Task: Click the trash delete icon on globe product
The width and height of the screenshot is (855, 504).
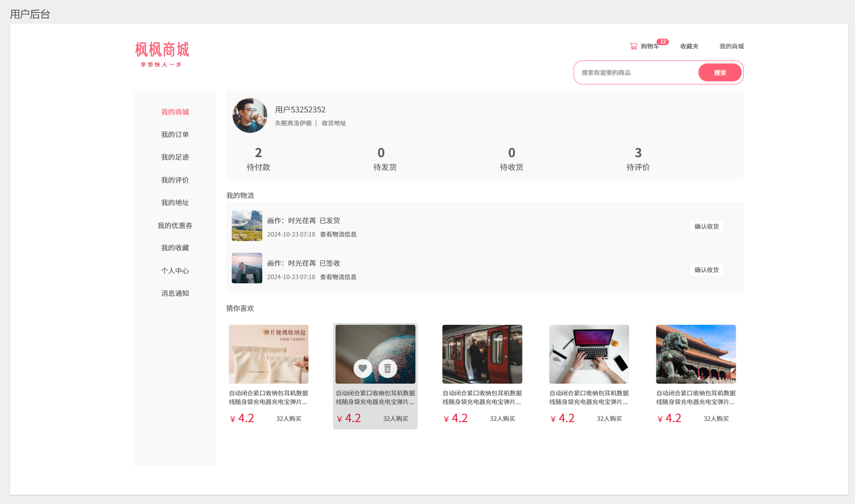Action: click(388, 368)
